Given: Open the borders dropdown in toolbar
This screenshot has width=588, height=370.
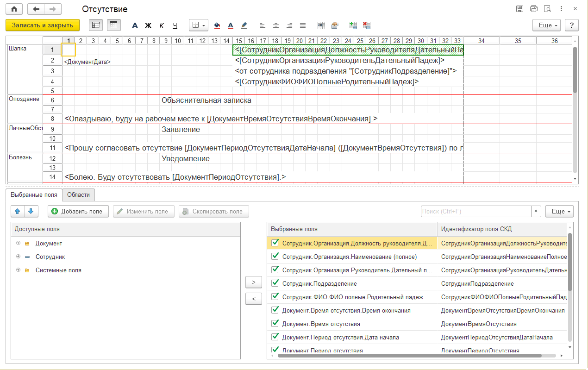Looking at the screenshot, I should point(199,25).
